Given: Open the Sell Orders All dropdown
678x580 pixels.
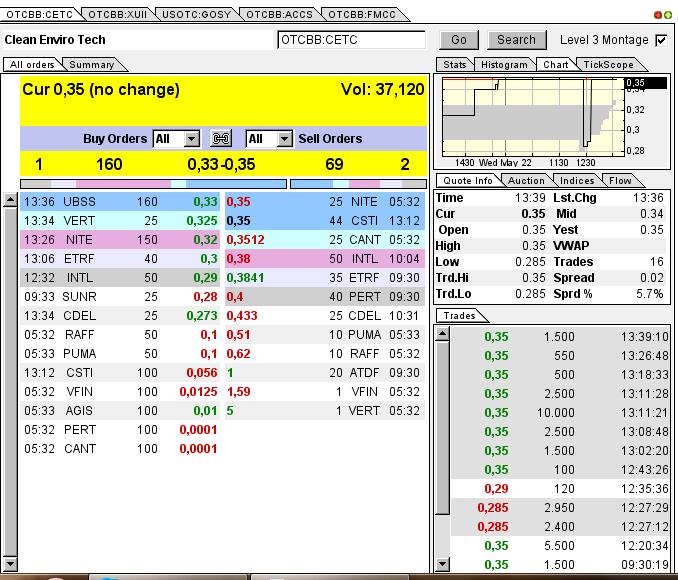Looking at the screenshot, I should [269, 139].
